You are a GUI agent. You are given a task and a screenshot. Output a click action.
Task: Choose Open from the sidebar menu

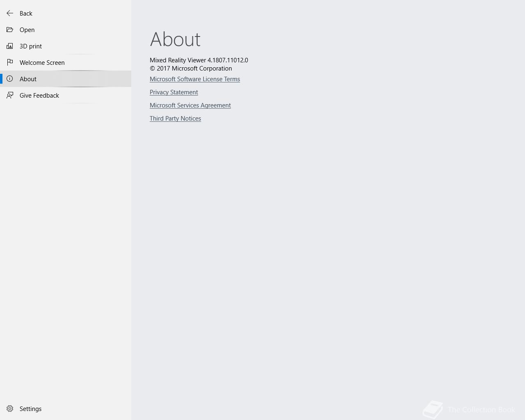(x=66, y=30)
